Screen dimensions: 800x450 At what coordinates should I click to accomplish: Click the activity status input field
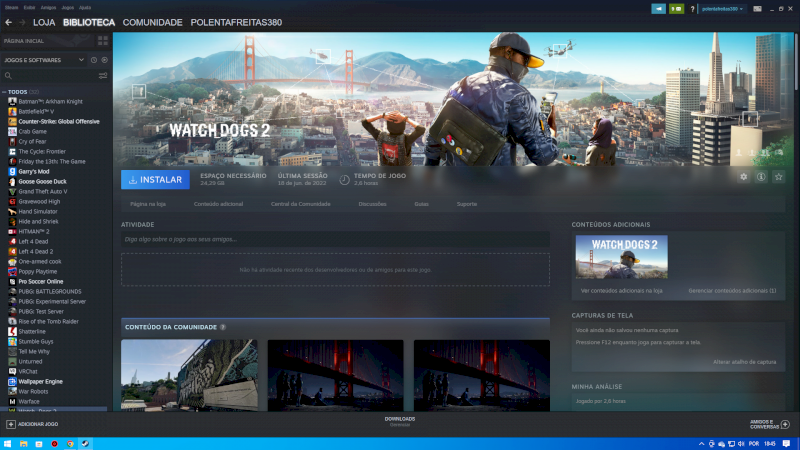point(335,239)
